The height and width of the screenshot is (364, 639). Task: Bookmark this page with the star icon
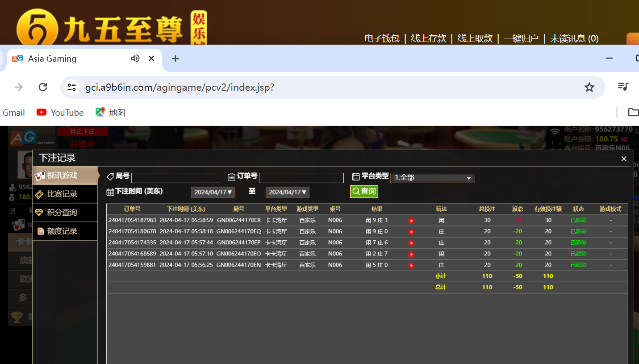click(589, 87)
